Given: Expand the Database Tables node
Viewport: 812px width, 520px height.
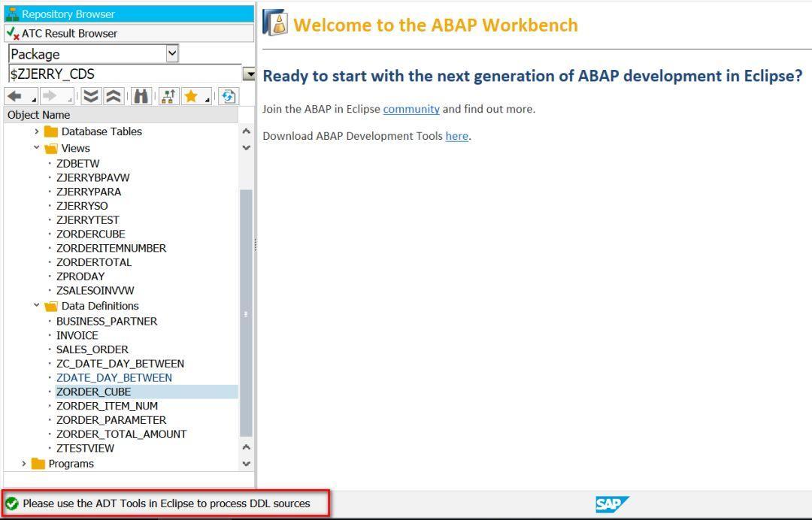Looking at the screenshot, I should tap(36, 132).
